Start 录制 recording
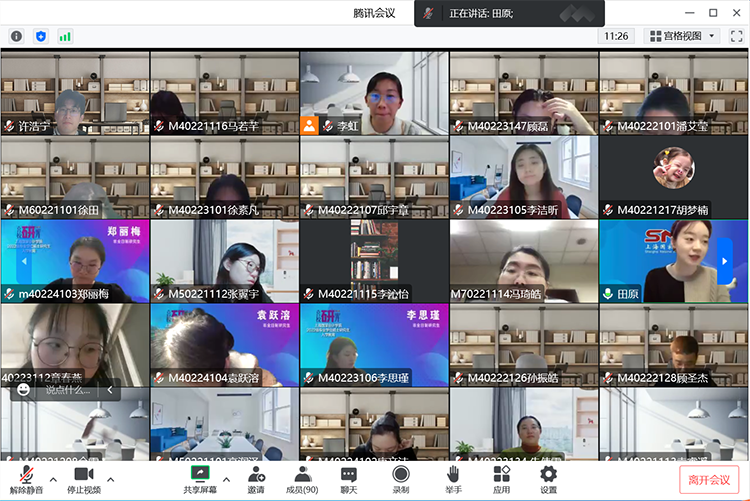Viewport: 750px width, 501px height. [x=400, y=478]
